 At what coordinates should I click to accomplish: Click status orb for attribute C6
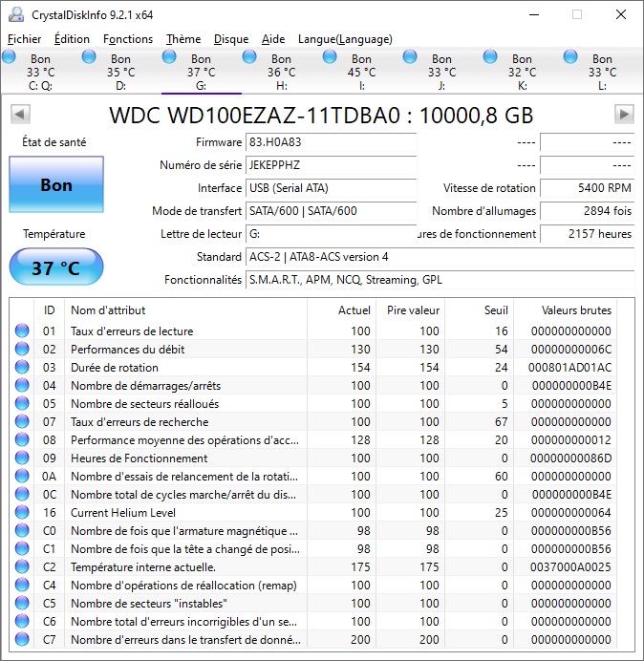22,621
